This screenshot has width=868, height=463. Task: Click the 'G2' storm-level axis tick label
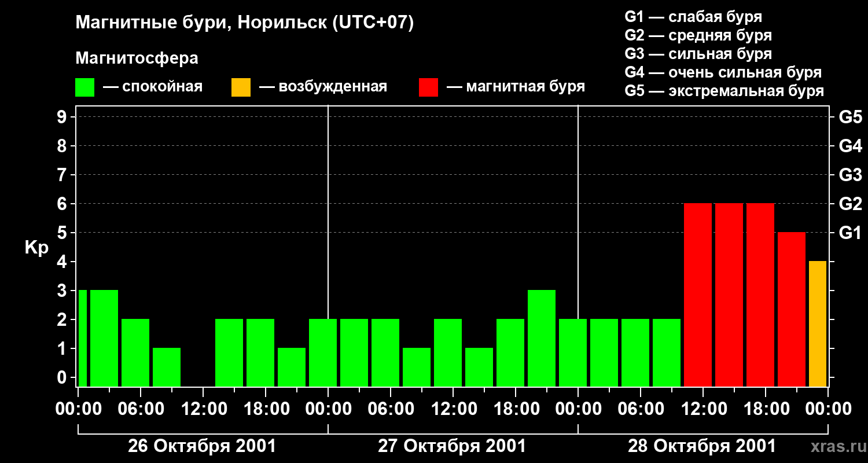850,204
